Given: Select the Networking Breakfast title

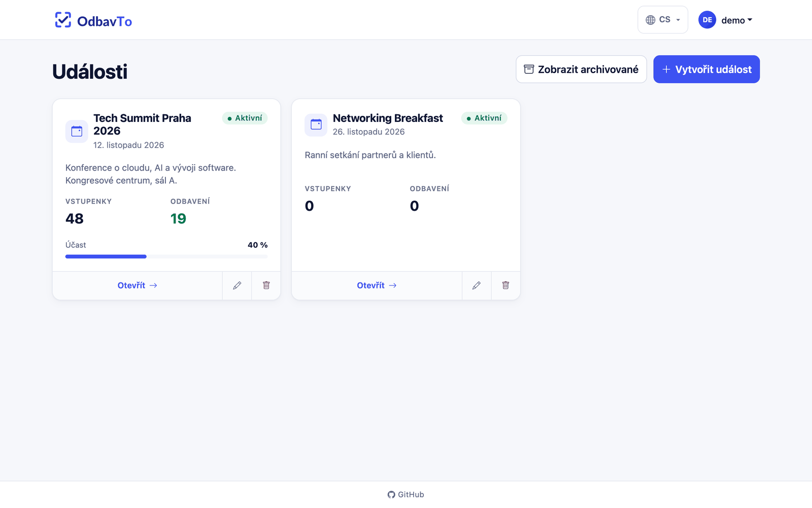Looking at the screenshot, I should click(x=388, y=118).
